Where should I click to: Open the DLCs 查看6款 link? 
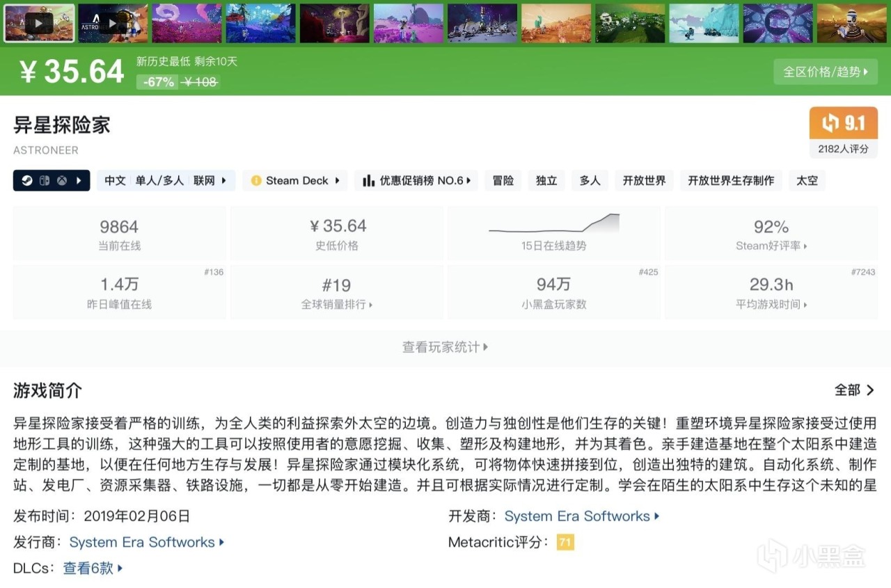tap(93, 568)
